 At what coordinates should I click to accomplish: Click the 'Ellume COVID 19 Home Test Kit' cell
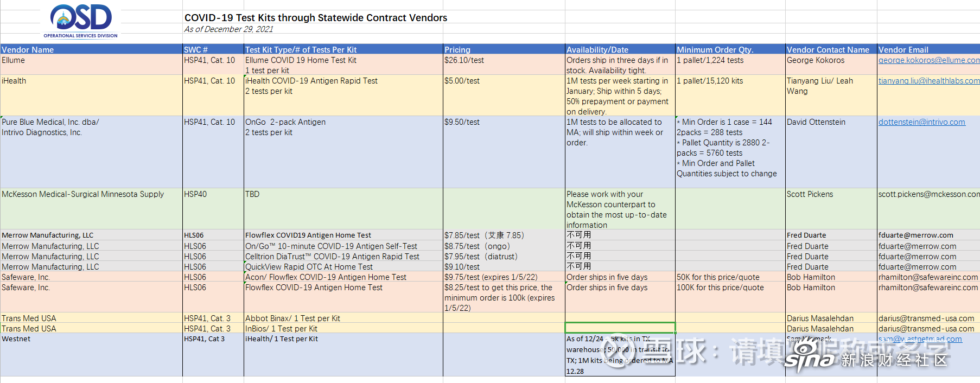343,65
